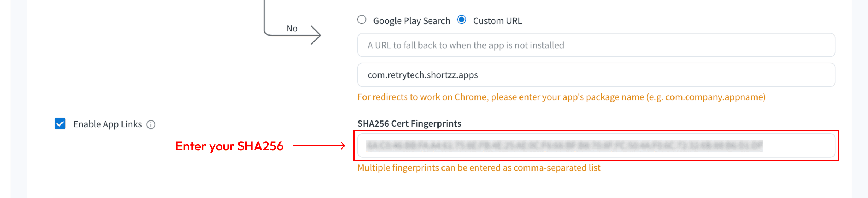Image resolution: width=868 pixels, height=198 pixels.
Task: Click the SHA256 Cert Fingerprints heading
Action: coord(409,124)
